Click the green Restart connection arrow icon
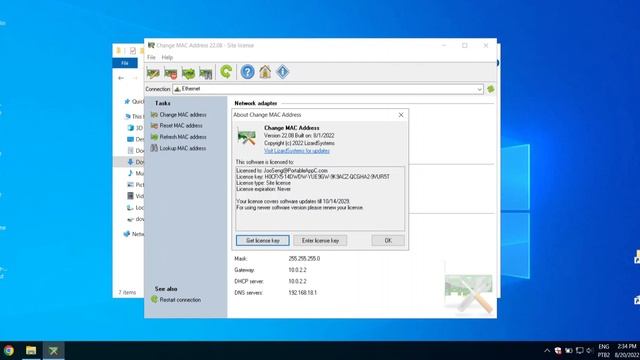 click(226, 72)
